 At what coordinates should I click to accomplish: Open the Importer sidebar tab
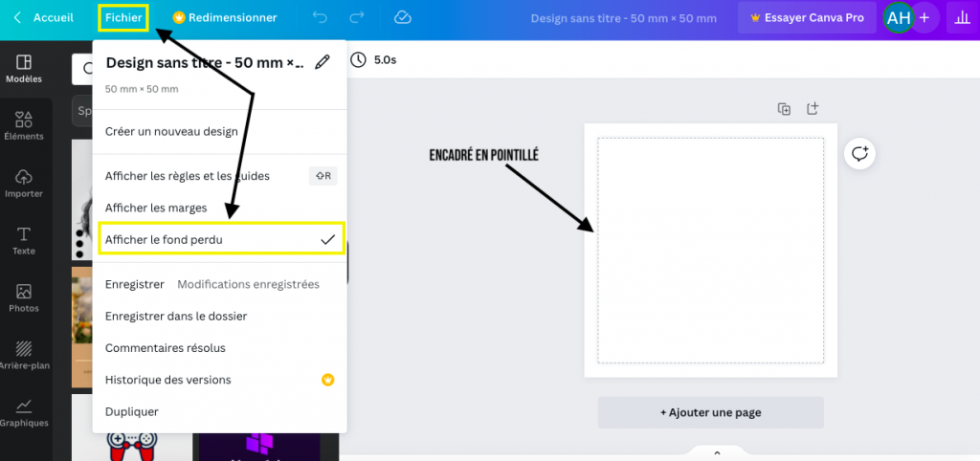coord(24,183)
